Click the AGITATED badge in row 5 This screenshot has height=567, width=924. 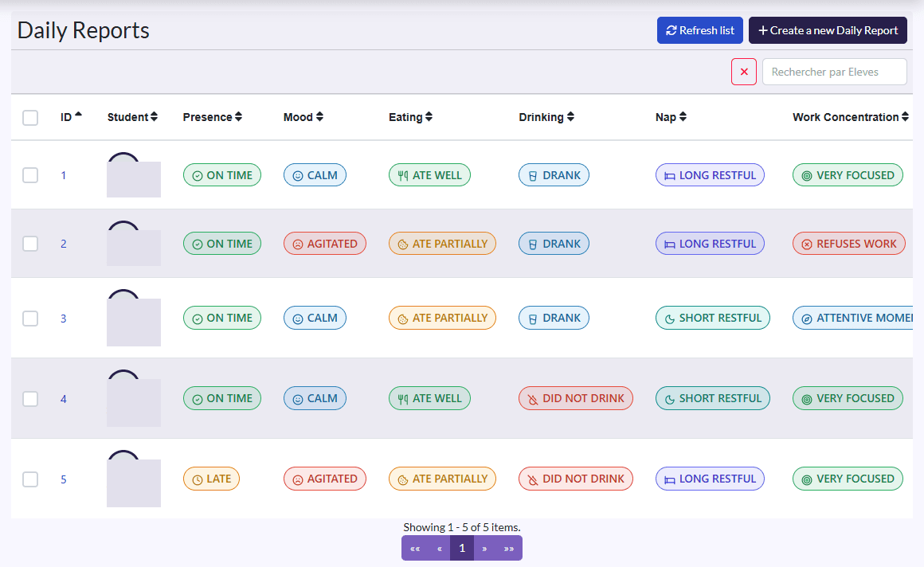tap(325, 479)
